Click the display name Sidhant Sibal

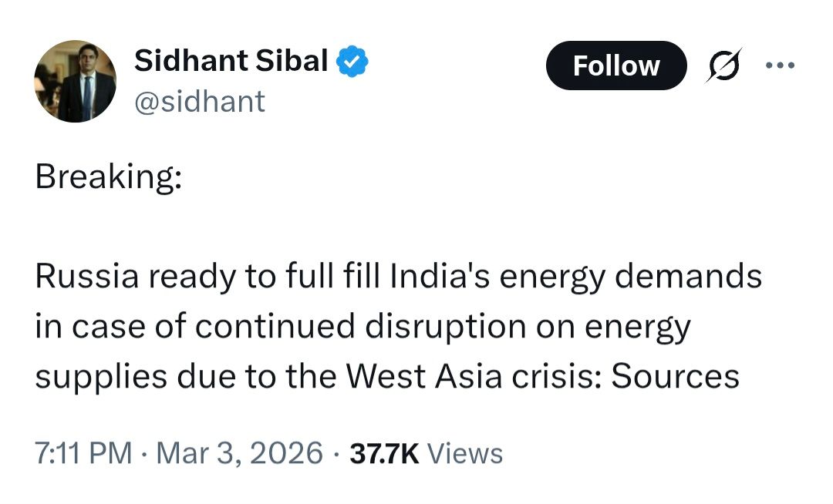pyautogui.click(x=231, y=61)
